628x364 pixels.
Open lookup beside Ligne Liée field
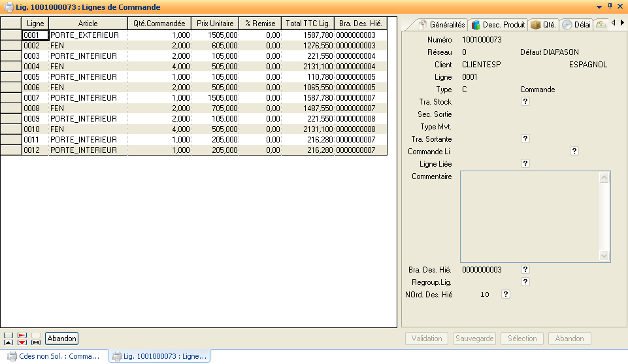[x=525, y=163]
